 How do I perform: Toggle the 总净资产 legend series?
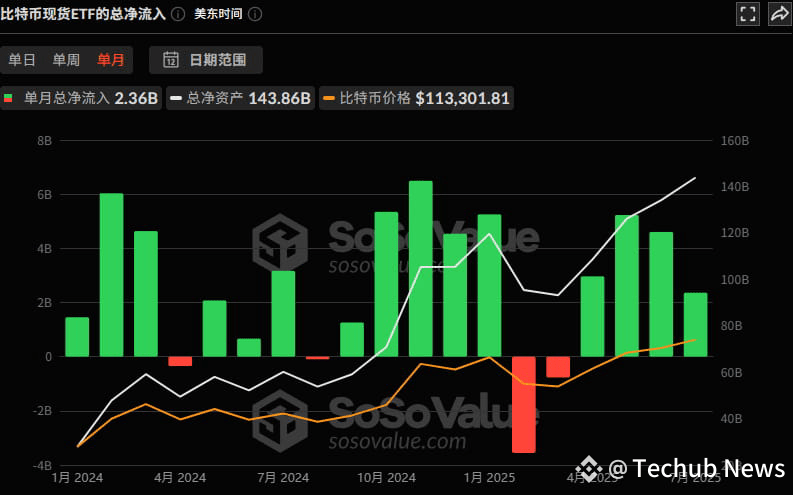point(240,98)
